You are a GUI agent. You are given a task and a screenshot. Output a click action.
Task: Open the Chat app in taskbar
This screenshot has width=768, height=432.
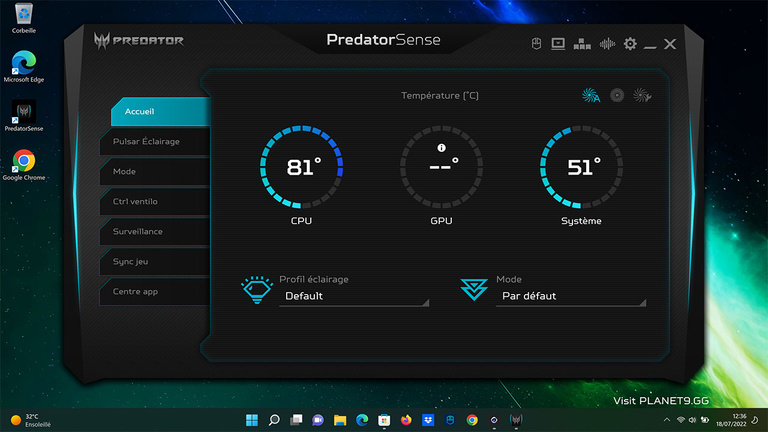tap(318, 420)
